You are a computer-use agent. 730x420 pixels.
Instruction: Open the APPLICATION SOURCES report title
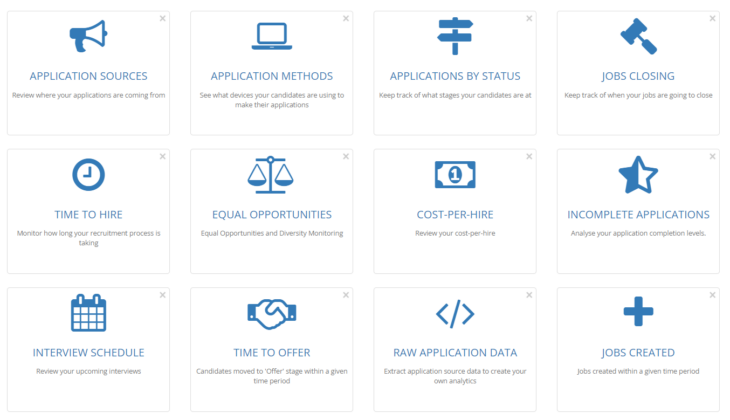tap(88, 76)
